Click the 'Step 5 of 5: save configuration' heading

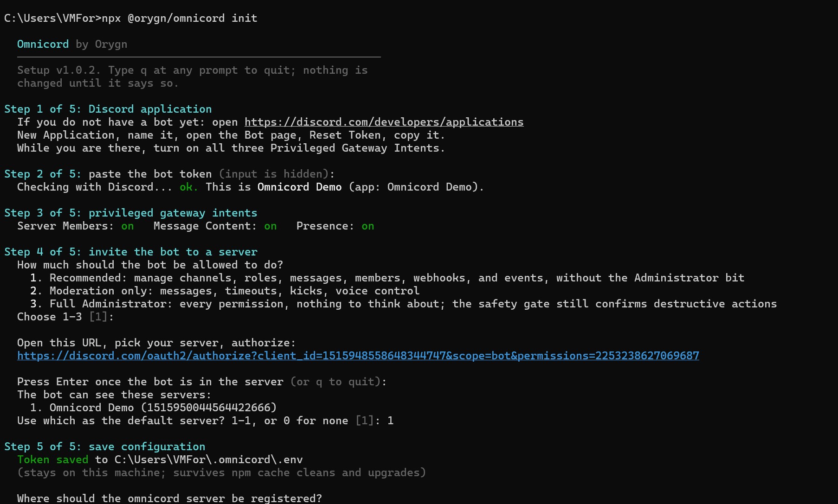coord(104,447)
